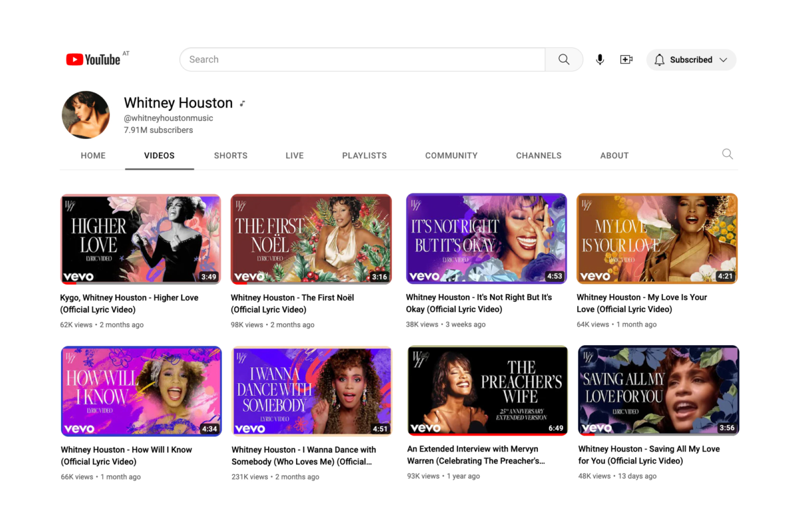Image resolution: width=798 pixels, height=532 pixels.
Task: Open Extended Interview with Mervyn Warren title
Action: [476, 455]
